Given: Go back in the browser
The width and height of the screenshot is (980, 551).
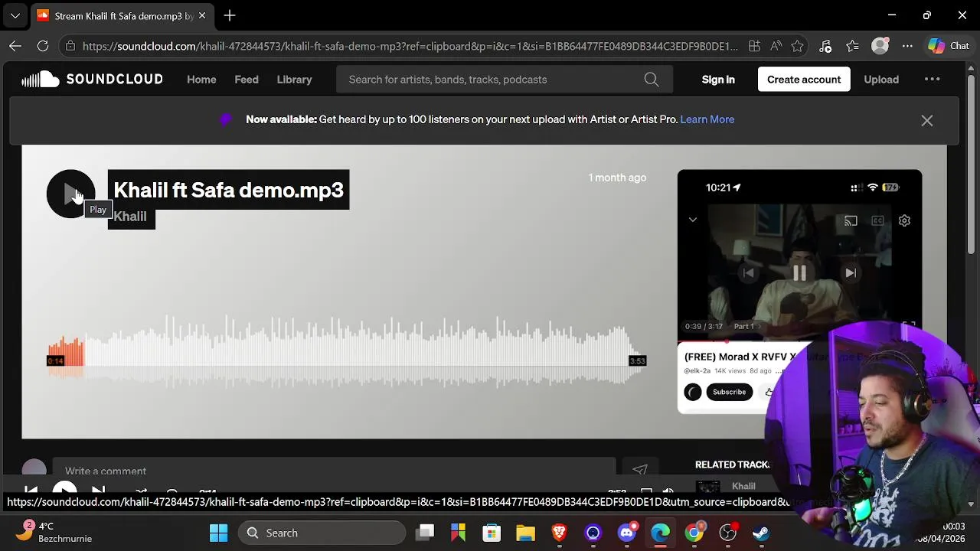Looking at the screenshot, I should coord(15,46).
